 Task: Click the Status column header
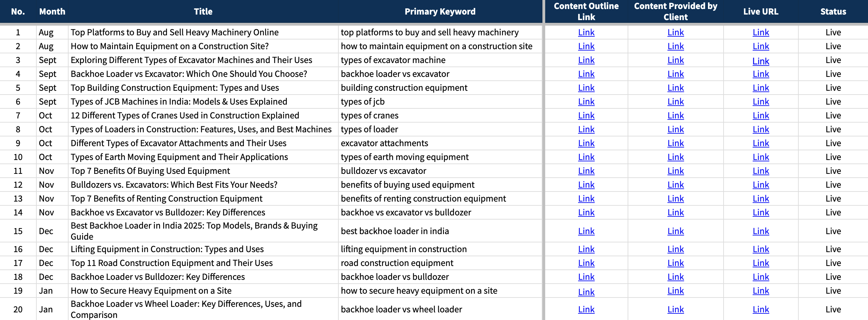[833, 11]
